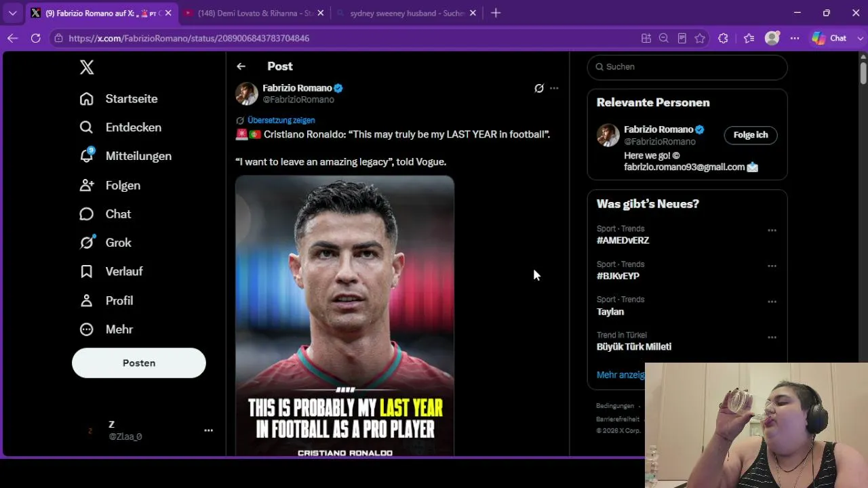
Task: Open Chat in the X sidebar
Action: (105, 214)
